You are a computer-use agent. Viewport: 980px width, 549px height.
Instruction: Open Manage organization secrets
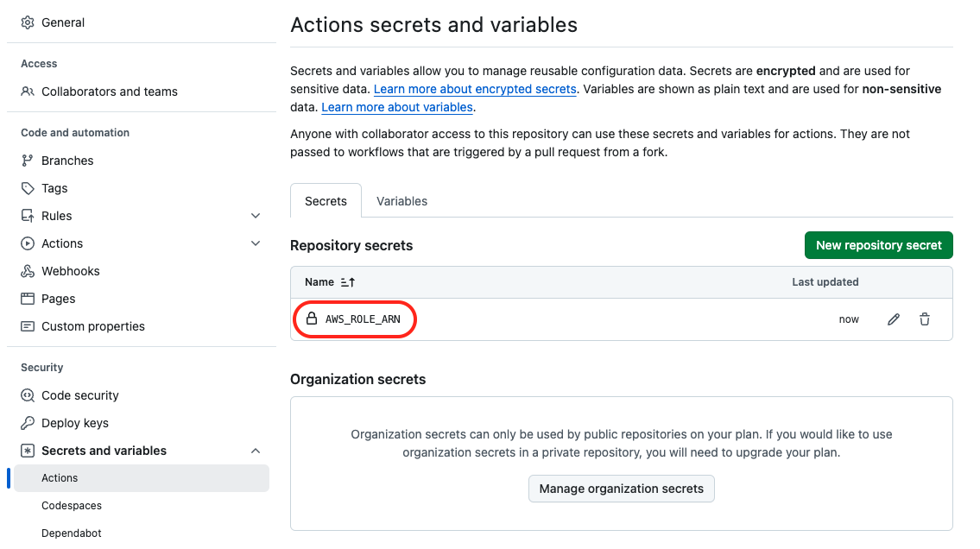click(x=621, y=489)
